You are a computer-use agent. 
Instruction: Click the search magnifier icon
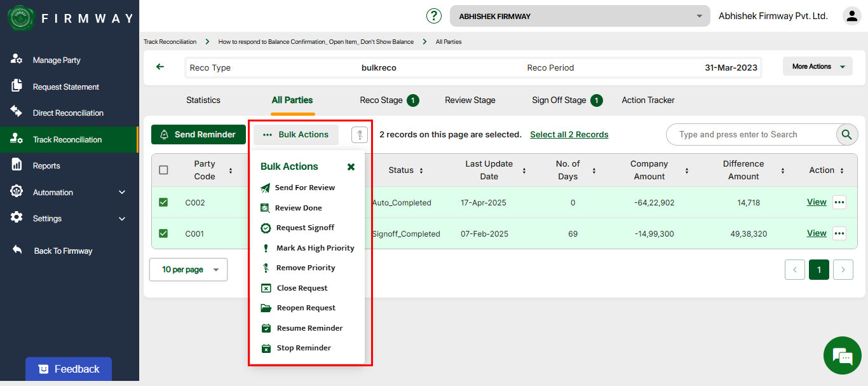(846, 134)
